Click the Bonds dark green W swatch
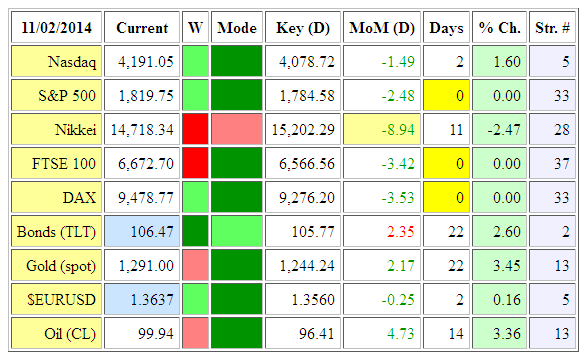This screenshot has height=360, width=587. (x=195, y=231)
